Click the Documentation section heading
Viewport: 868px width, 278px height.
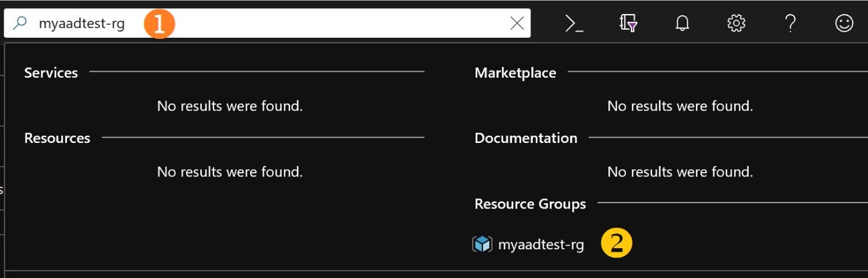[526, 138]
